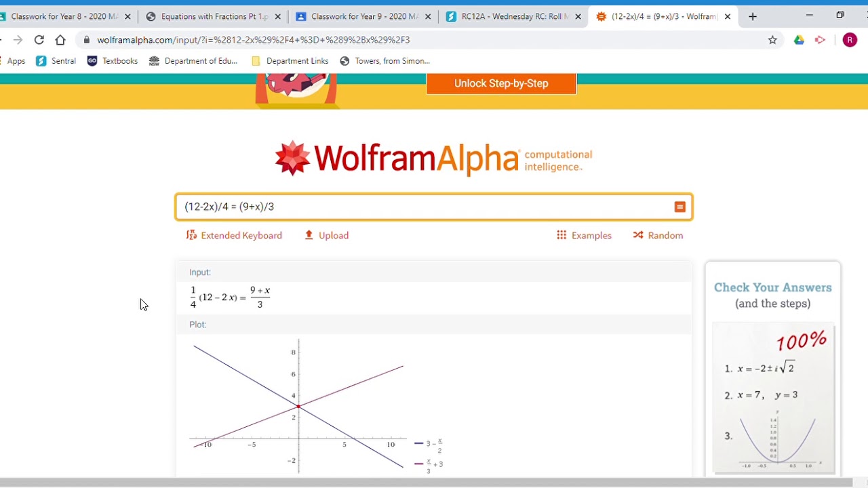Screen dimensions: 868x488
Task: Open the Chrome profile avatar R
Action: tap(850, 40)
